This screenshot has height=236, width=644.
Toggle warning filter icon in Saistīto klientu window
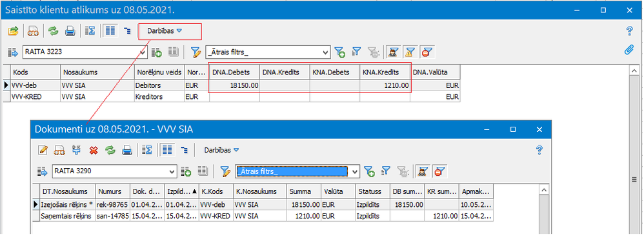[410, 52]
